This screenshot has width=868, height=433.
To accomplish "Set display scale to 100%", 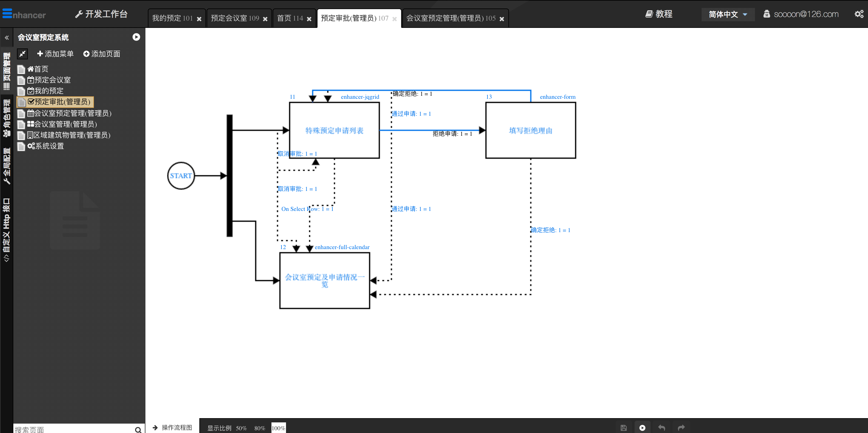I will click(x=278, y=428).
